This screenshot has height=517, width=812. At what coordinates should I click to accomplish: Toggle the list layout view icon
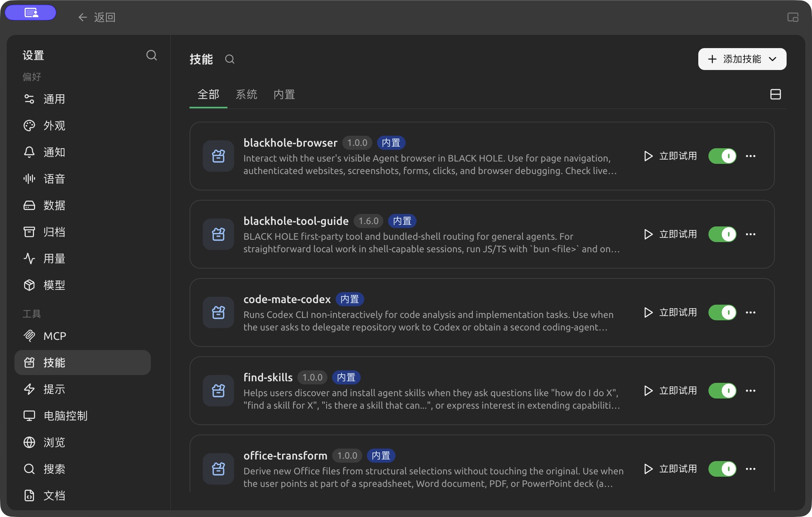tap(775, 94)
